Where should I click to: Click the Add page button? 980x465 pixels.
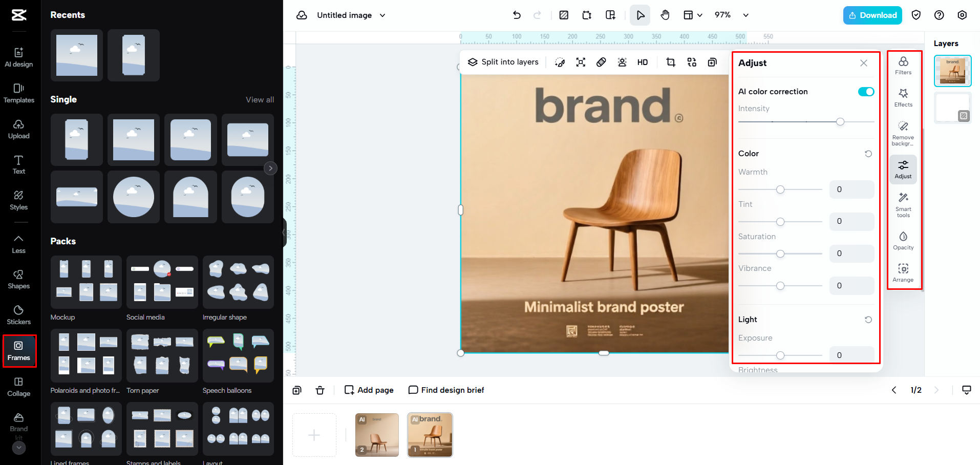point(369,390)
